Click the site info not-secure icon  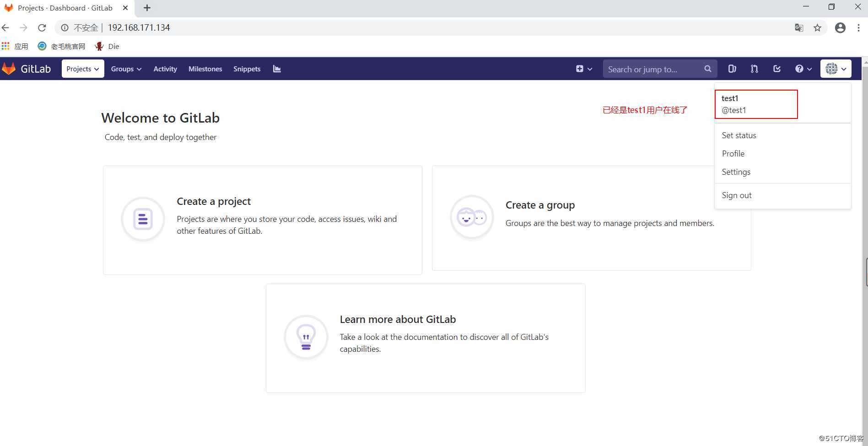tap(65, 27)
